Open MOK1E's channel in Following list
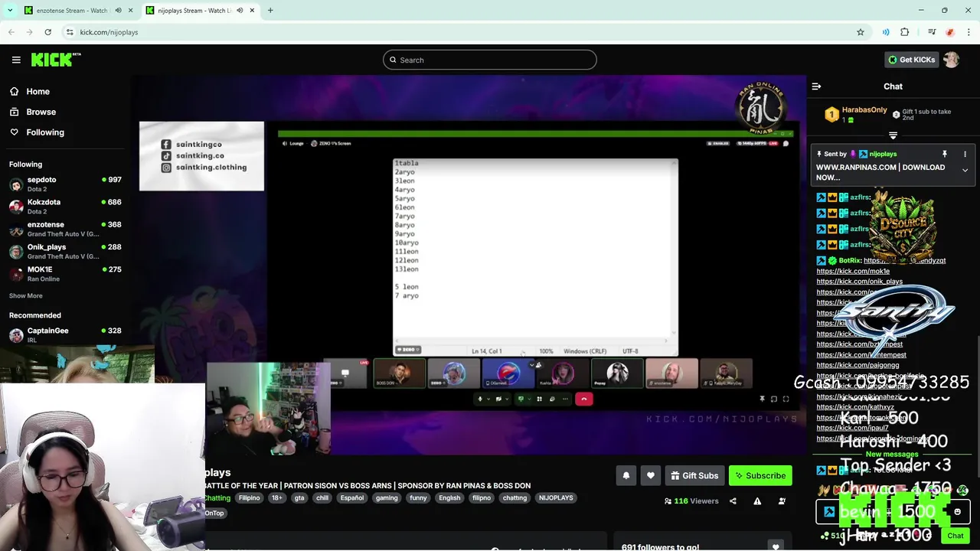Viewport: 980px width, 551px height. coord(65,273)
